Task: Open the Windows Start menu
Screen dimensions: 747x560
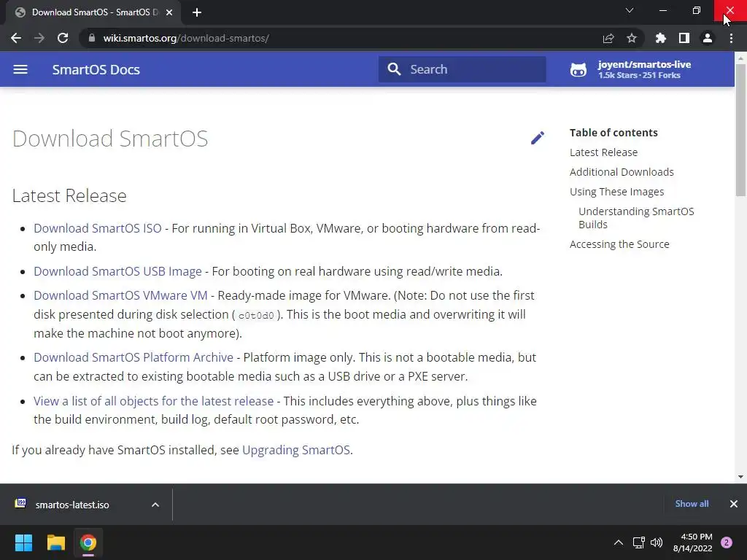Action: coord(23,542)
